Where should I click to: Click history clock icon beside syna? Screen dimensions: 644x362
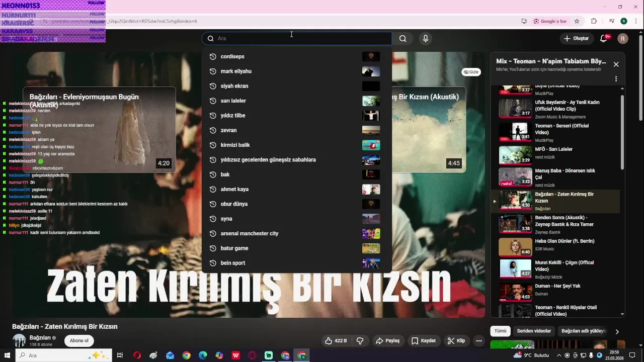click(213, 219)
